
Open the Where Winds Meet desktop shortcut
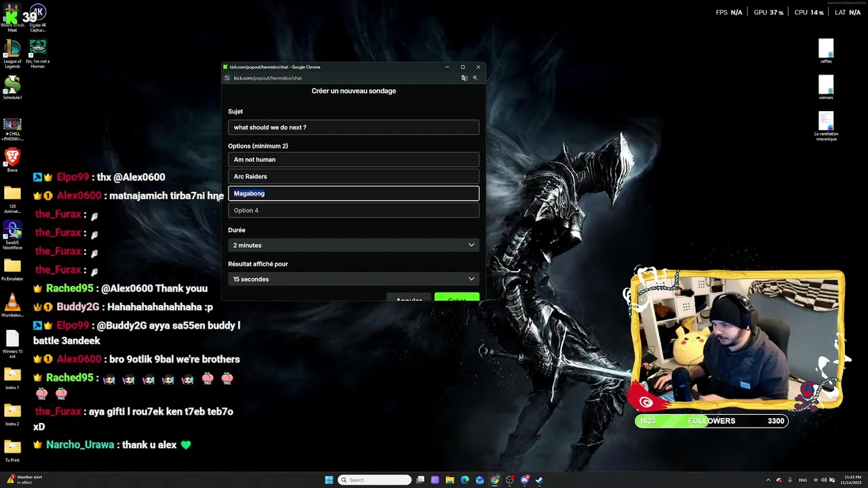pos(12,18)
